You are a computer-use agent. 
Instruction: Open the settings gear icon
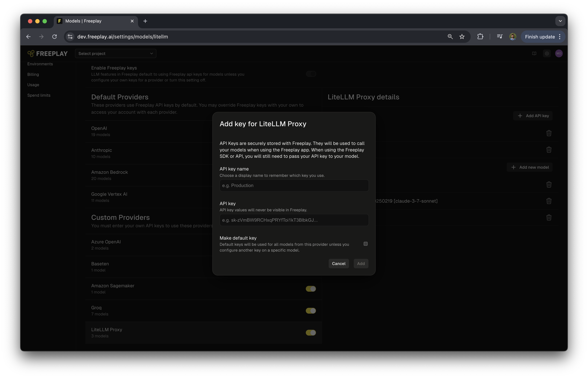click(x=547, y=54)
